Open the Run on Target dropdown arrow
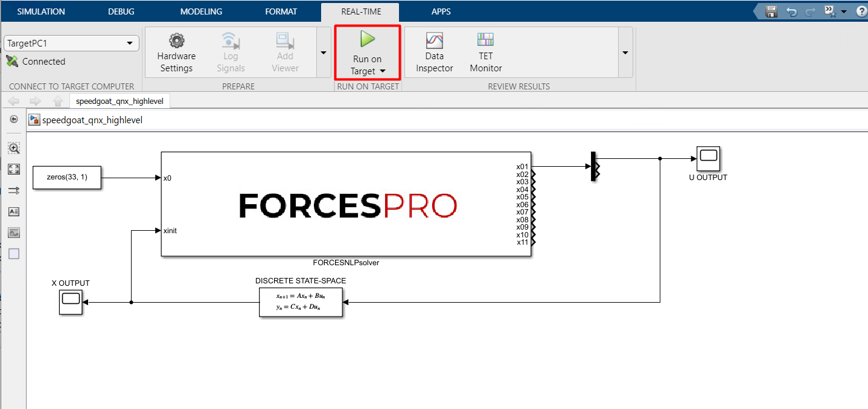868x409 pixels. click(383, 71)
